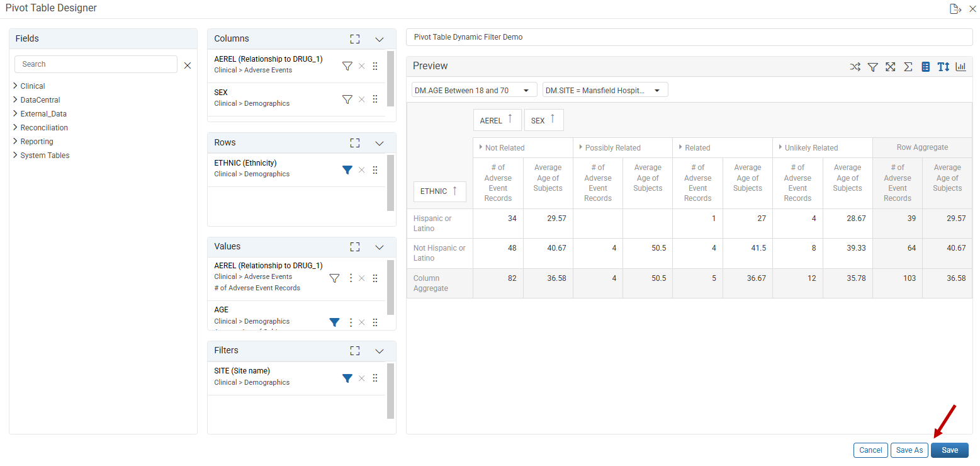The width and height of the screenshot is (980, 466).
Task: Click the filter icon in Preview toolbar
Action: click(x=872, y=67)
